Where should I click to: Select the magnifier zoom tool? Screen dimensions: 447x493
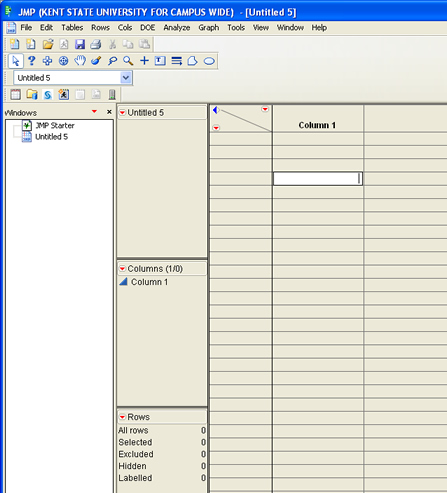point(128,61)
